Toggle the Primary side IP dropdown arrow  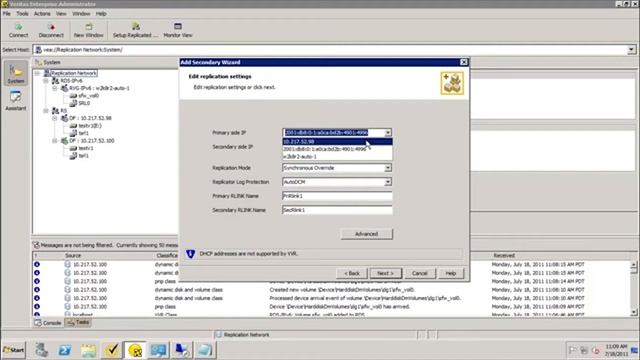[x=388, y=133]
